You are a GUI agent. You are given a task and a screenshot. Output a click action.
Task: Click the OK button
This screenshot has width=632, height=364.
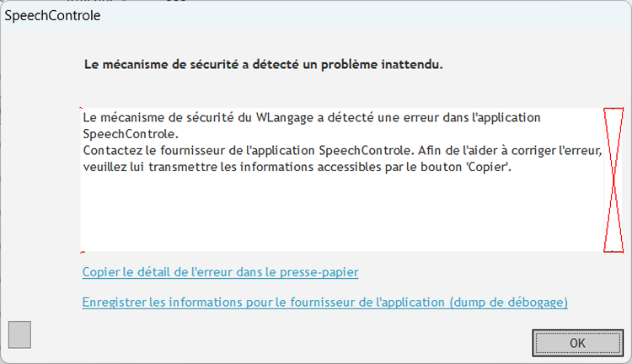click(577, 342)
